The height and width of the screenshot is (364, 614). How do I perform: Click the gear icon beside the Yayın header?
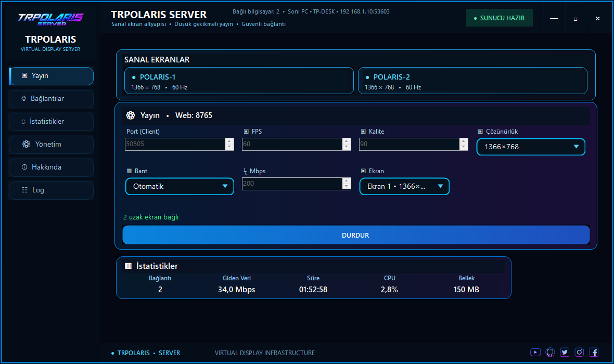point(131,115)
